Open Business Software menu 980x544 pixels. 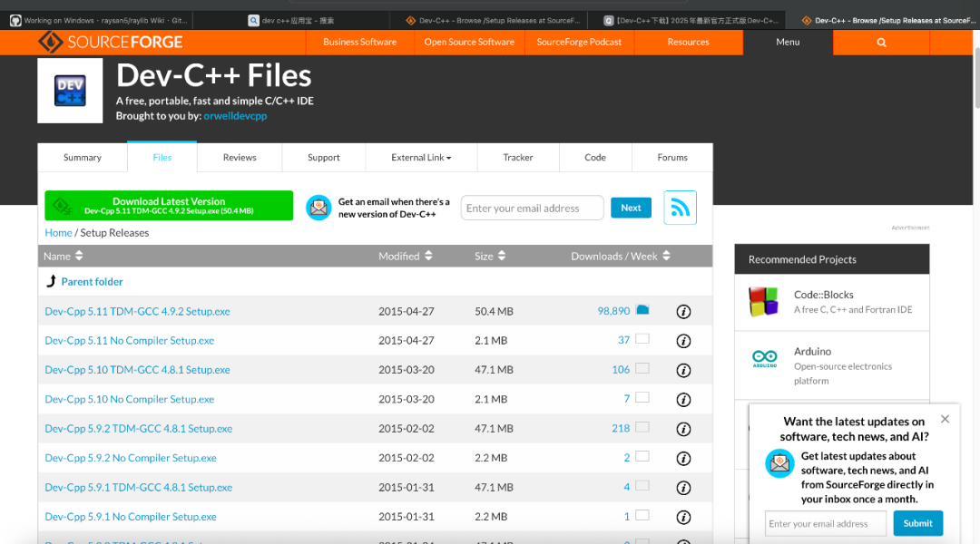click(360, 42)
